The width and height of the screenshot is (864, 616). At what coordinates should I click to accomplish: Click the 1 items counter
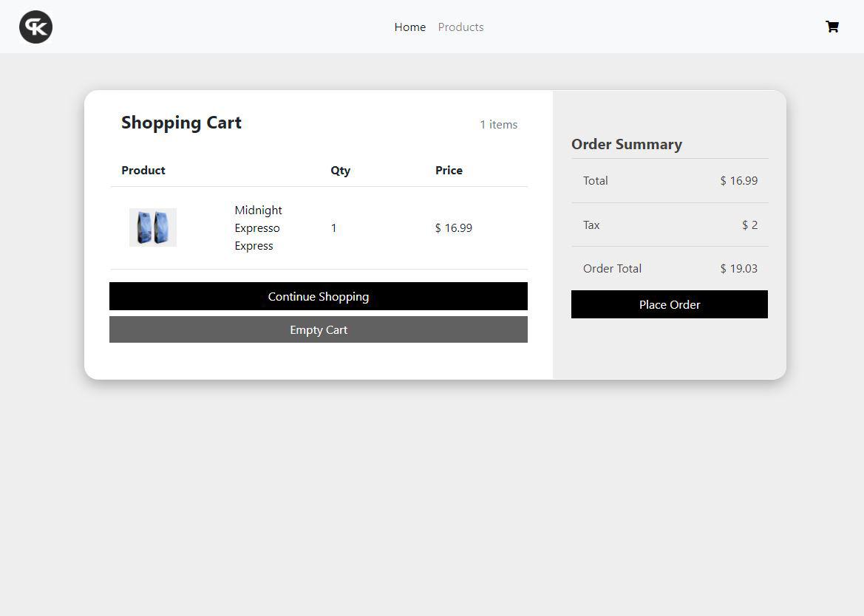pyautogui.click(x=498, y=124)
